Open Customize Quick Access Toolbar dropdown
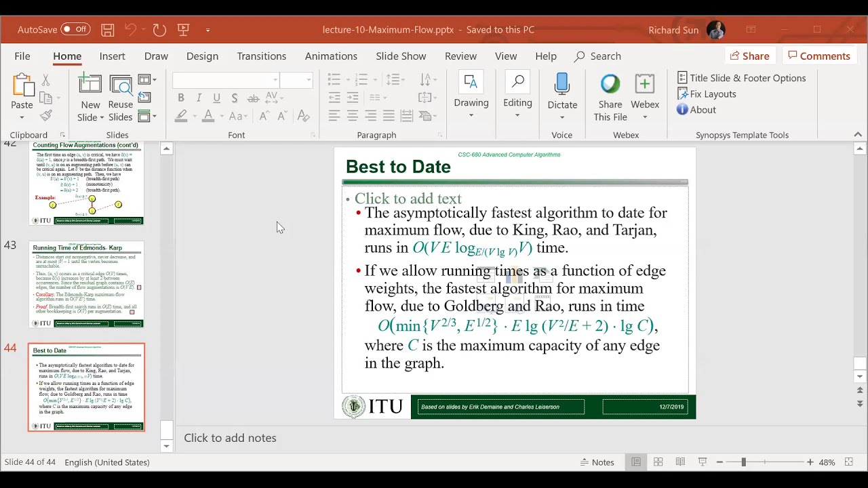 tap(208, 30)
